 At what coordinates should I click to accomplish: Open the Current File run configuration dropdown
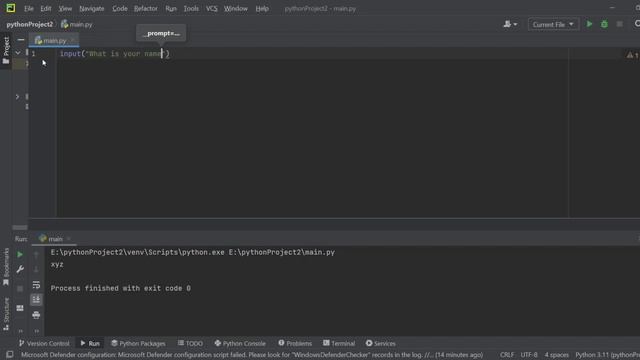pos(553,24)
